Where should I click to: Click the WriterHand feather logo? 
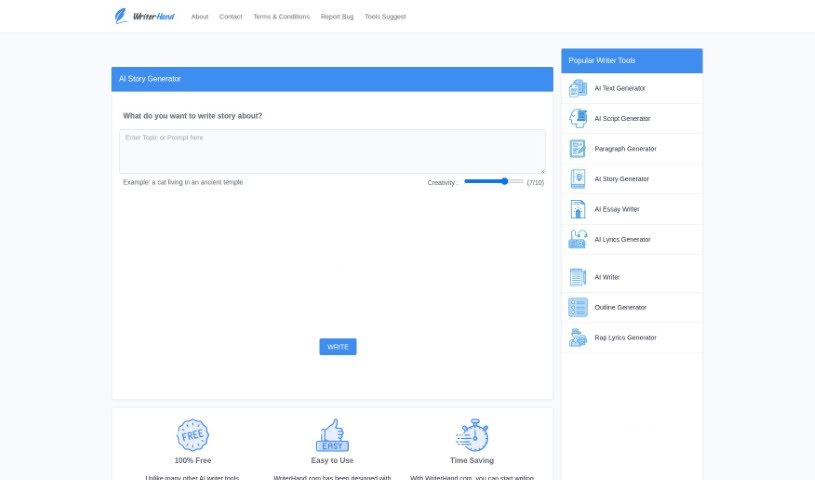coord(121,16)
